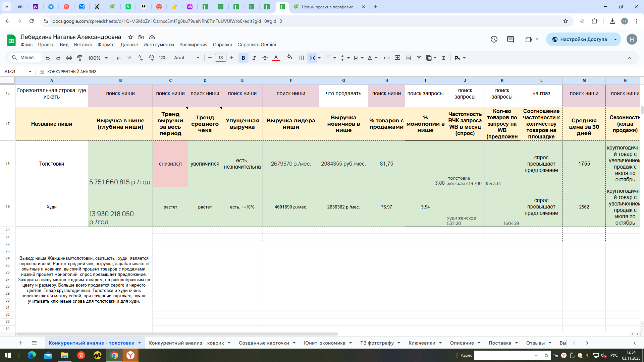Open the comments panel icon

coord(511,39)
